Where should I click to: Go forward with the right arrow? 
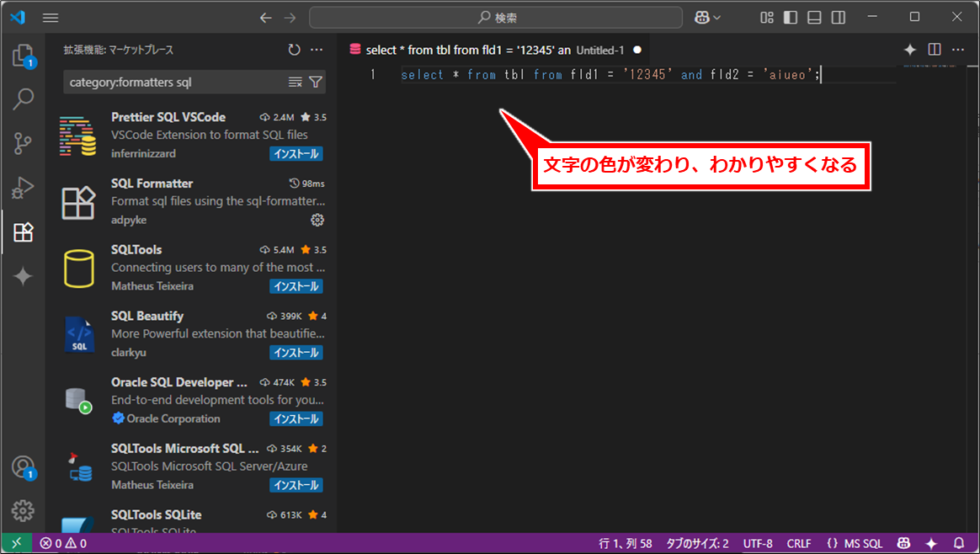click(290, 18)
